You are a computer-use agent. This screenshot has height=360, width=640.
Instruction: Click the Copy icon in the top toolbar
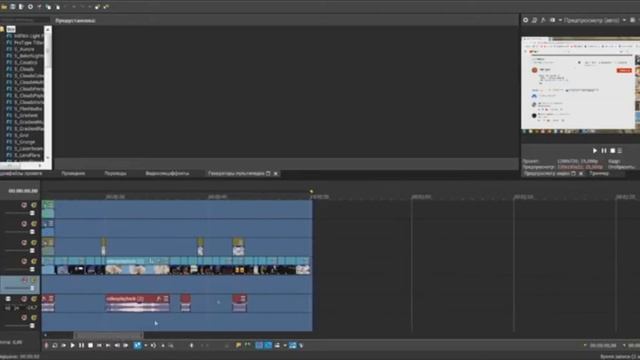point(48,7)
